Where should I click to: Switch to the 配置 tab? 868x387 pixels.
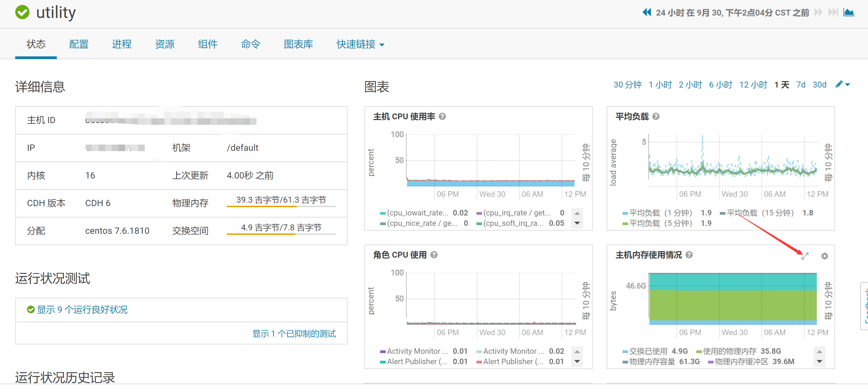(x=79, y=44)
